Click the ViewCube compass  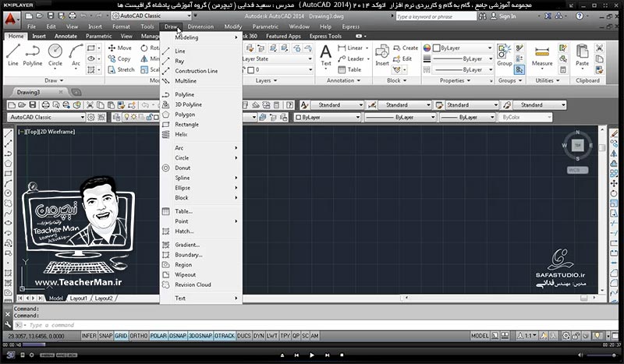[577, 145]
